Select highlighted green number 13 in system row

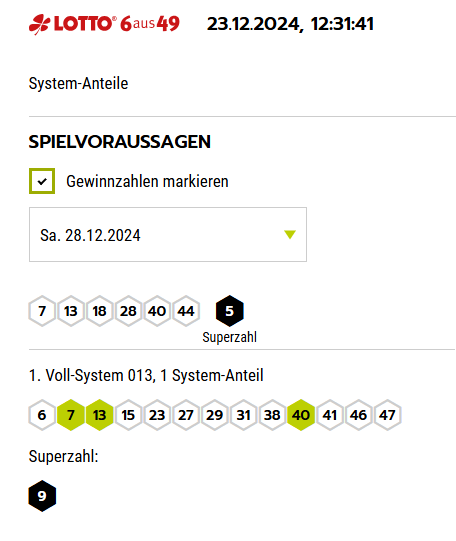tap(99, 415)
